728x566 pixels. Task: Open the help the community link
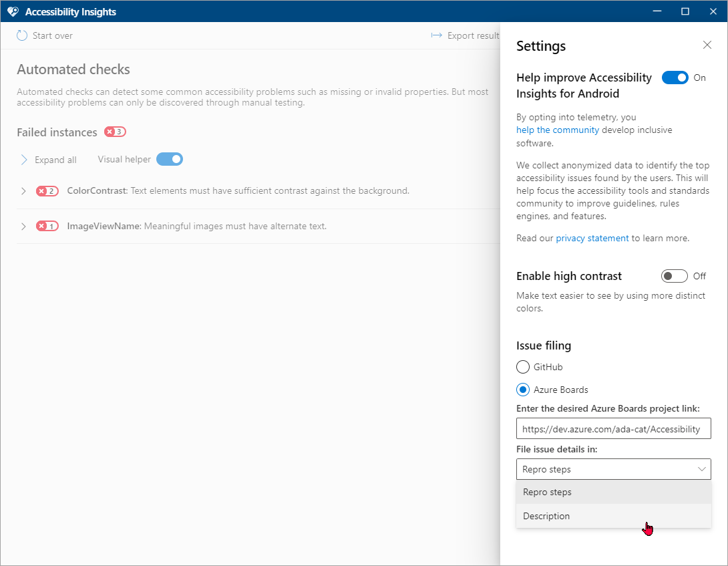[558, 130]
